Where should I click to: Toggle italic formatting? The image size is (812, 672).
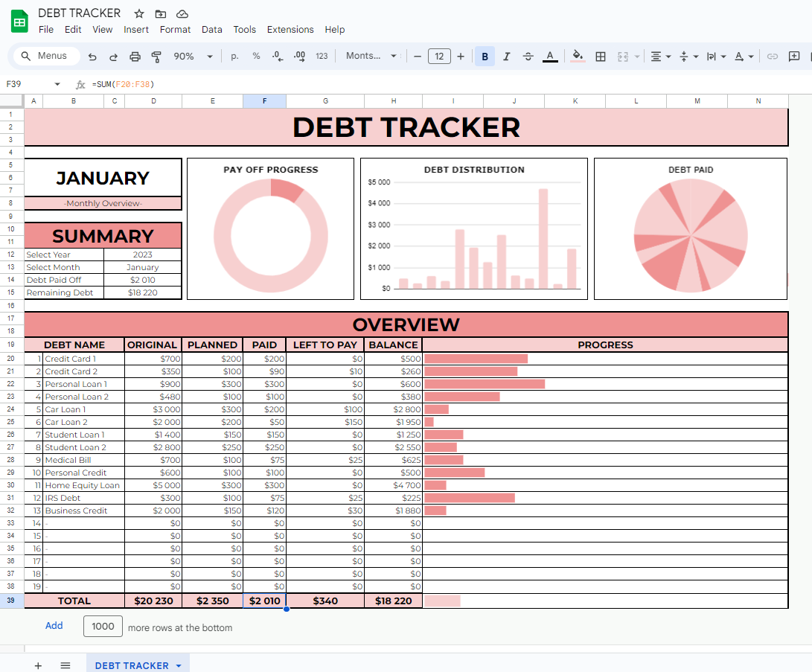pyautogui.click(x=506, y=57)
